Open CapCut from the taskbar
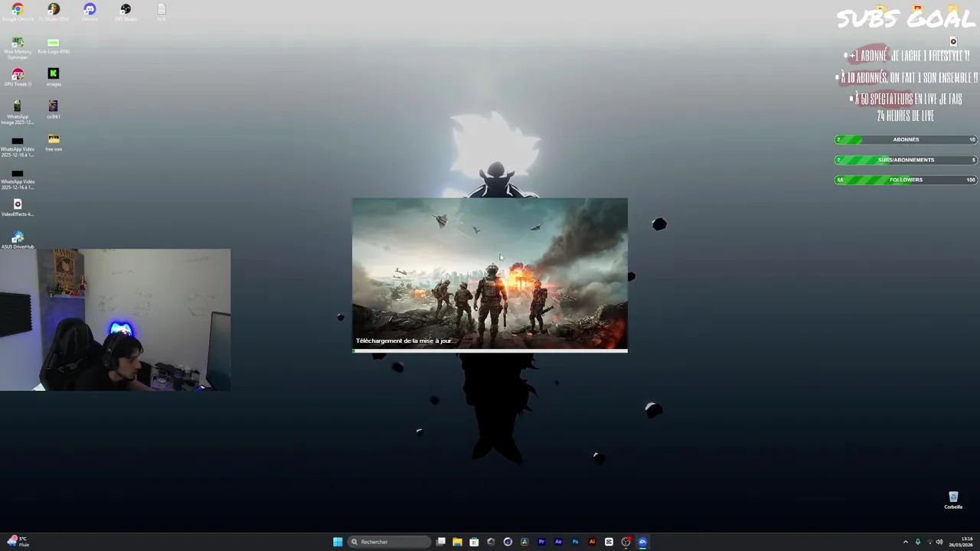The image size is (980, 551). tap(609, 542)
